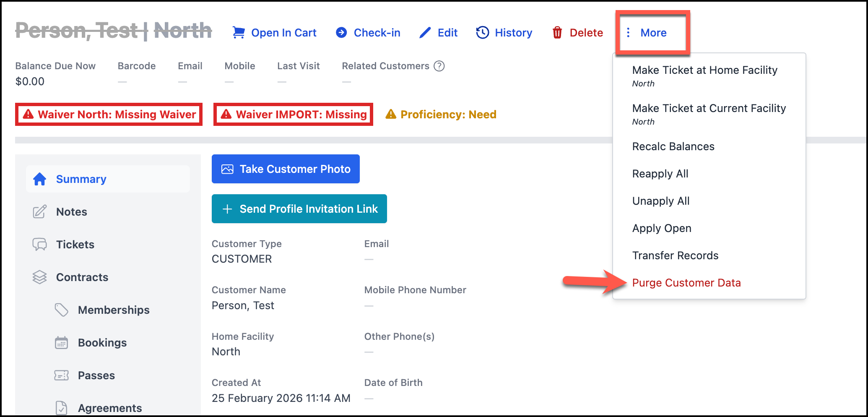Viewport: 868px width, 417px height.
Task: Open the More three-dot dropdown menu
Action: point(646,33)
